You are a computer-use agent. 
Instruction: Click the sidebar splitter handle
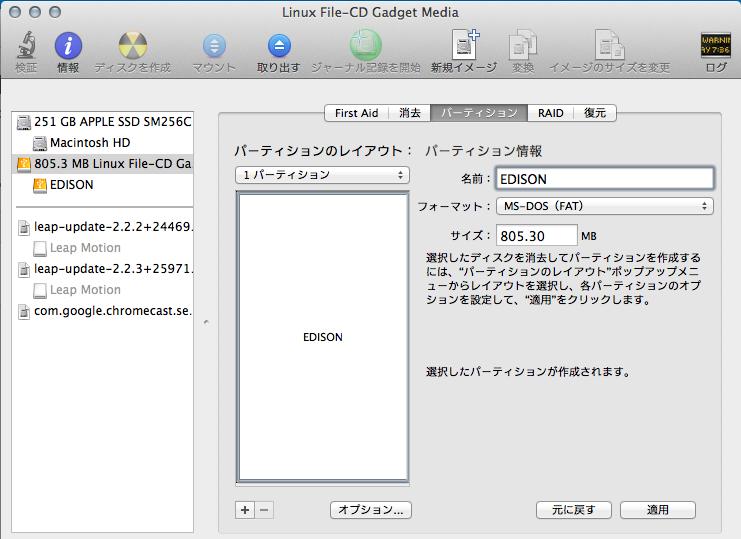[206, 322]
